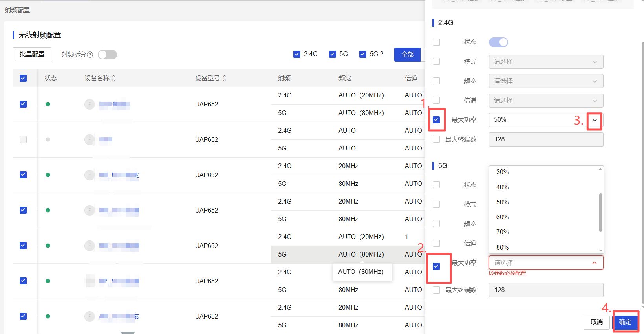Select 60% from the power list

click(x=503, y=217)
